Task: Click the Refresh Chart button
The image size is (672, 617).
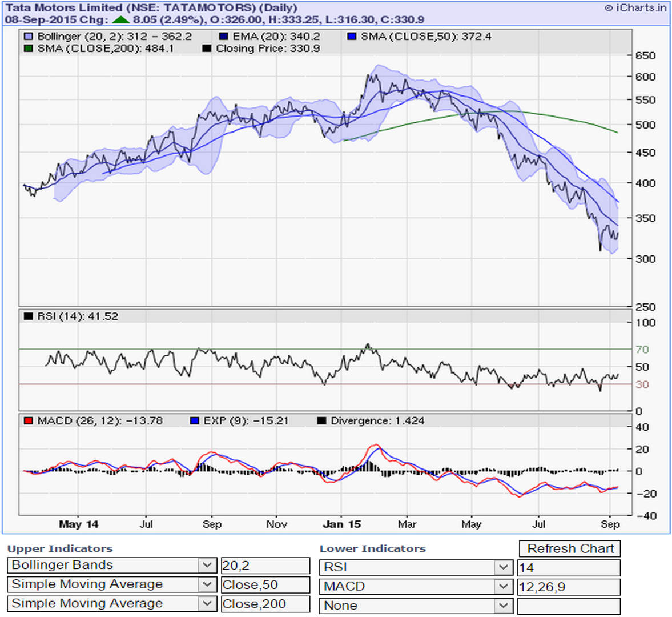Action: (570, 548)
